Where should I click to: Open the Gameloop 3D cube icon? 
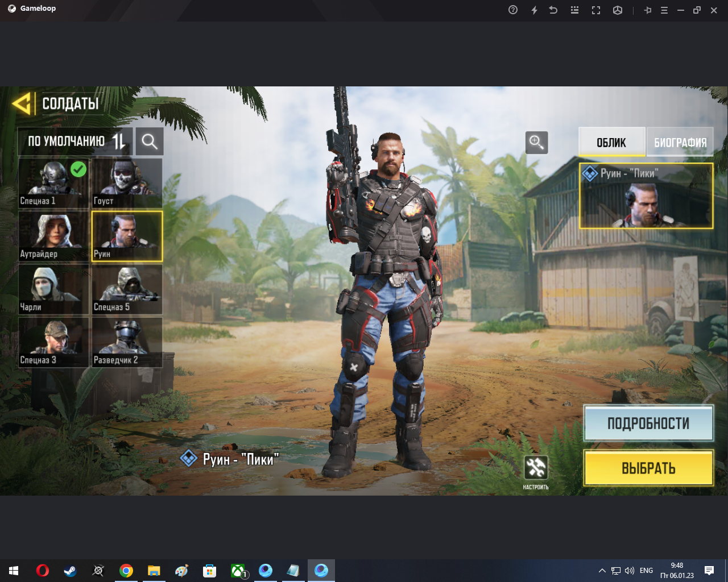pyautogui.click(x=618, y=10)
